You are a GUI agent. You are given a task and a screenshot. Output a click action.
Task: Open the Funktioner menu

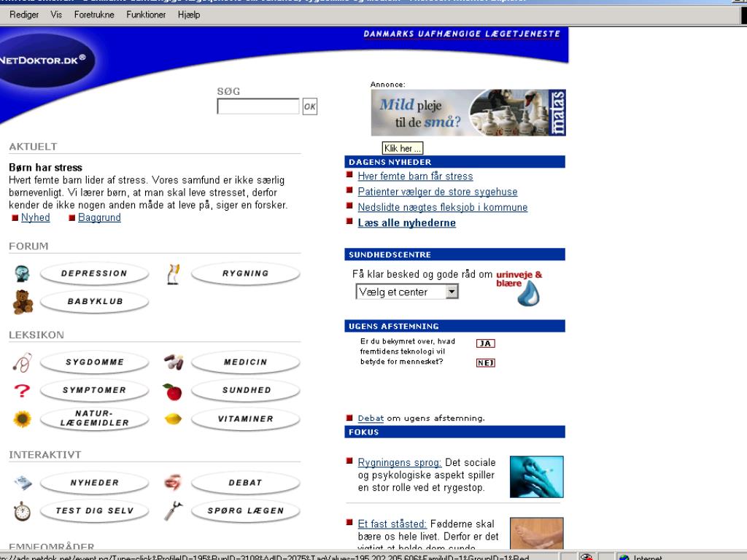point(146,15)
